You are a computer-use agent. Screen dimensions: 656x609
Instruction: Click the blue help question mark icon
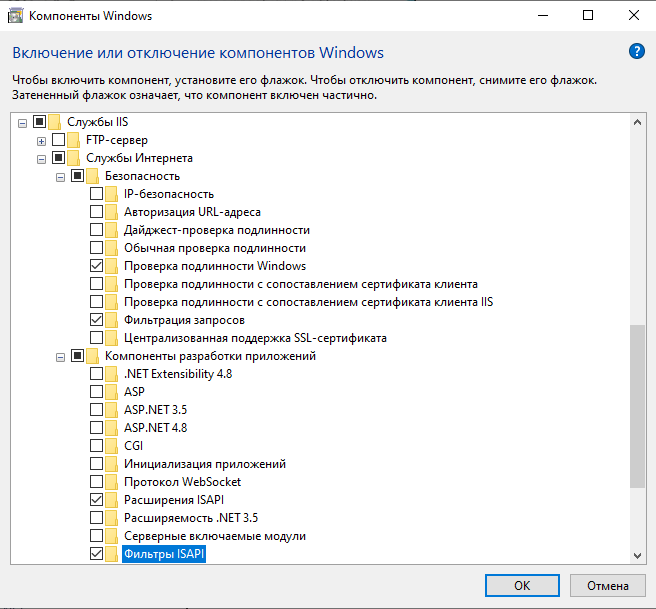tap(635, 52)
